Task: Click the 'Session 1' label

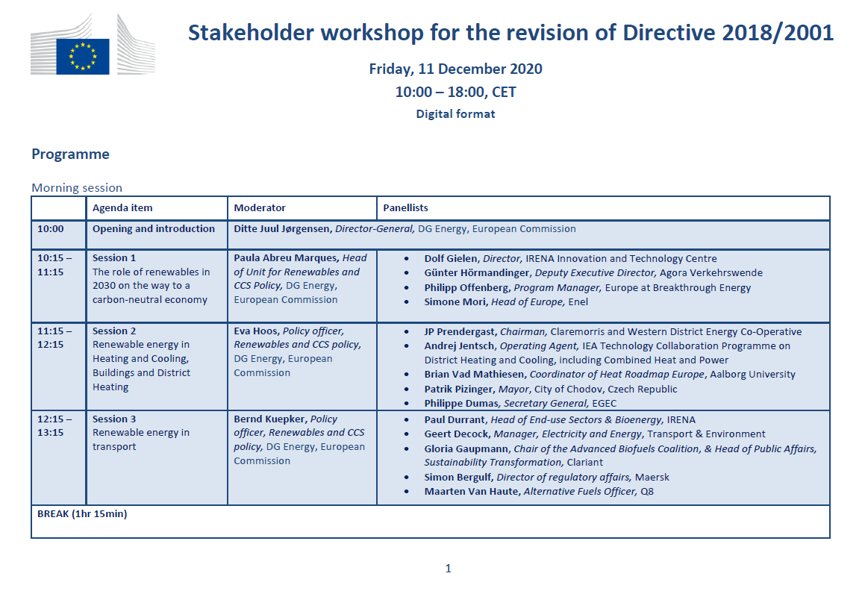Action: 114,258
